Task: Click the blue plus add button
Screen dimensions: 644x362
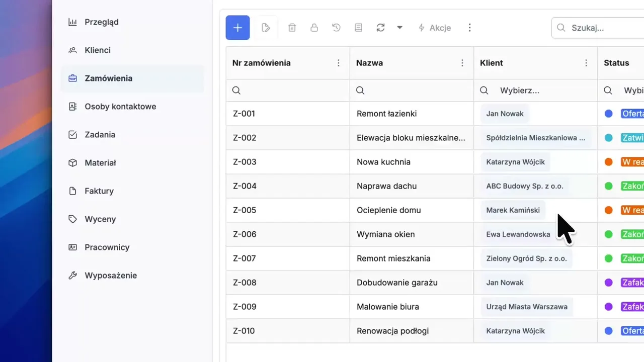Action: [237, 28]
